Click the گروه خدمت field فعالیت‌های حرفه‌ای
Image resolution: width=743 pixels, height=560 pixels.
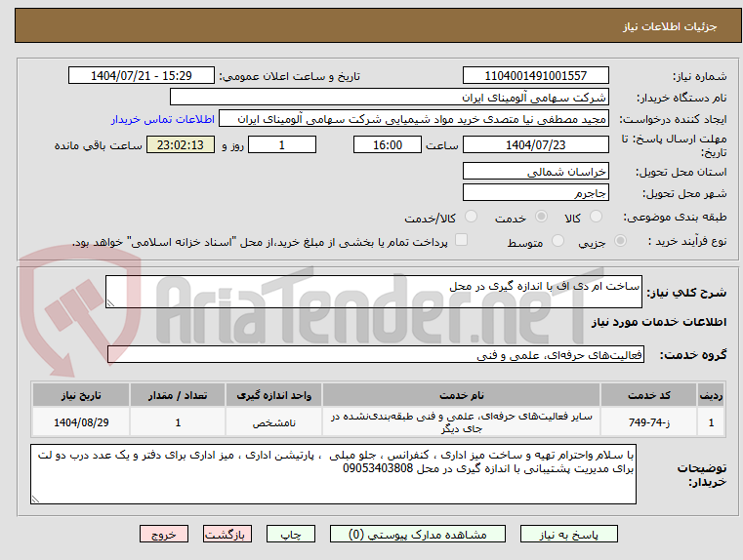click(x=375, y=354)
